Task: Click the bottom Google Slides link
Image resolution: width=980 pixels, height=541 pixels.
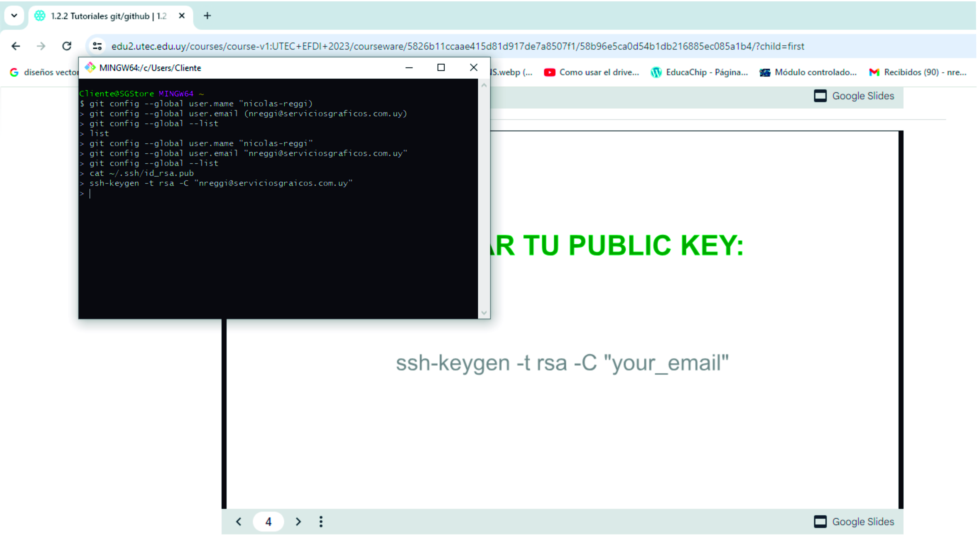Action: (854, 522)
